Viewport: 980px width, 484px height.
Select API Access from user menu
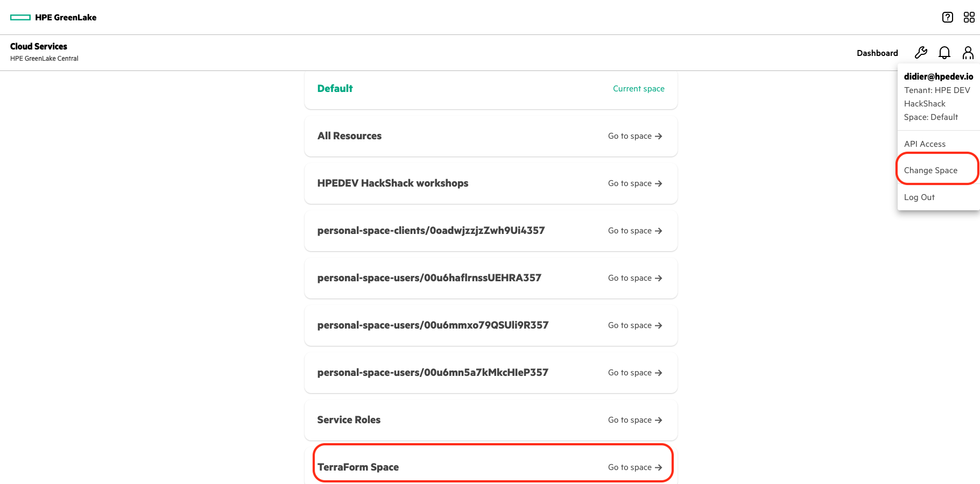point(925,144)
